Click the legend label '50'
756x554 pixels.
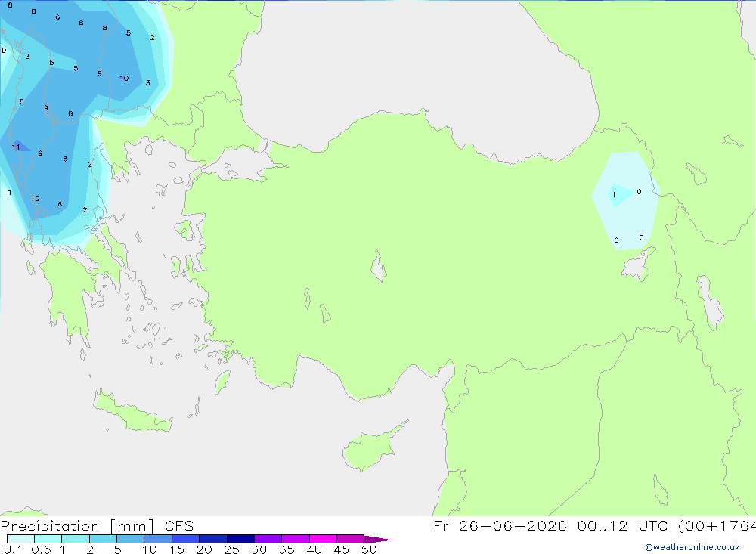pos(369,549)
